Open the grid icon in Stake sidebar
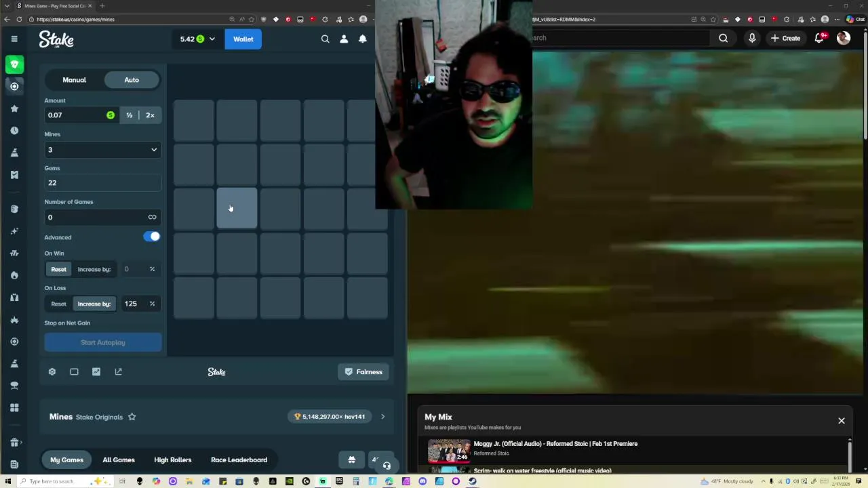Viewport: 868px width, 488px height. click(14, 407)
